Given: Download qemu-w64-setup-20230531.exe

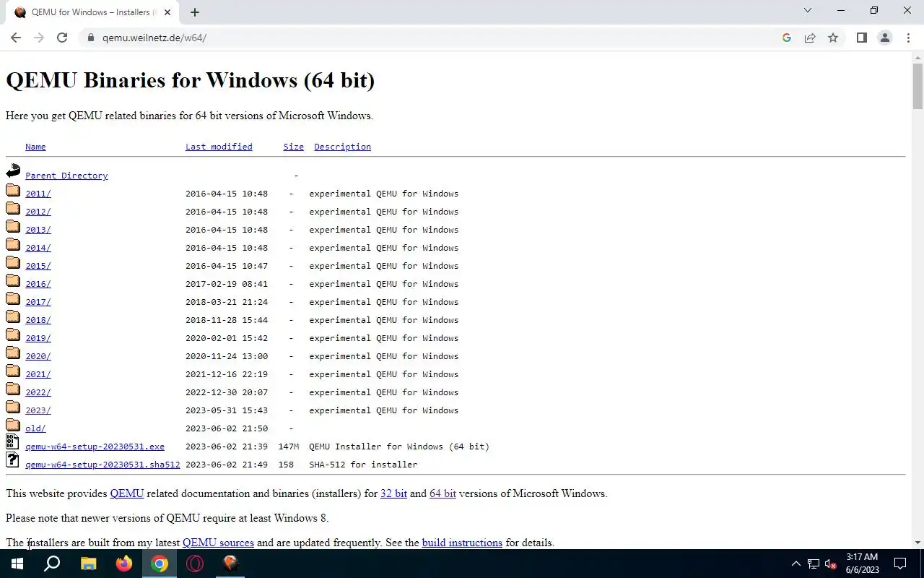Looking at the screenshot, I should 95,447.
